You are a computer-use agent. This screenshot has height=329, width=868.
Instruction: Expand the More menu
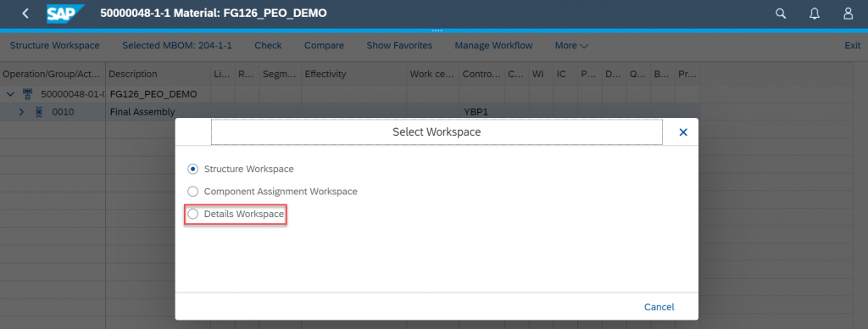571,46
